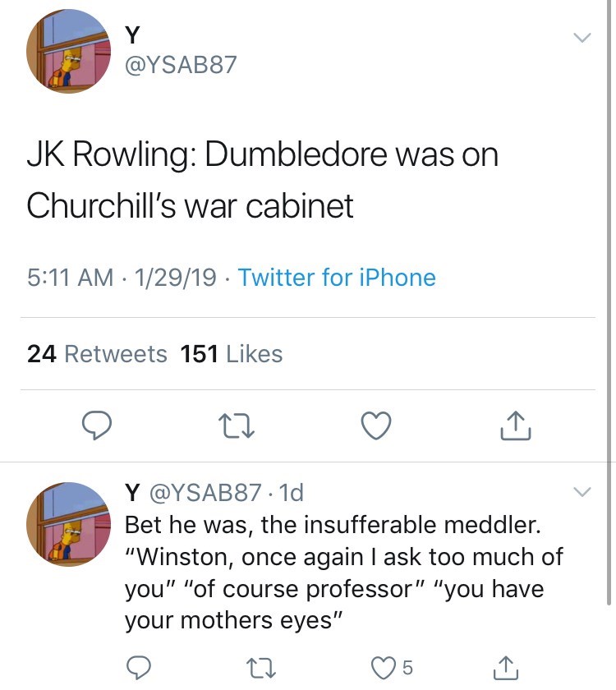616x690 pixels.
Task: Click the 5:11 AM 1/29/19 timestamp
Action: 121,278
